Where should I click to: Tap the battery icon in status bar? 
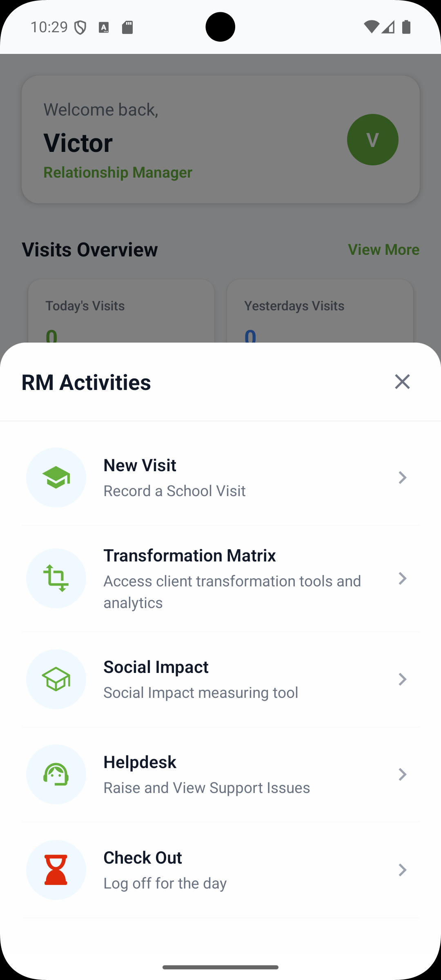(x=406, y=27)
